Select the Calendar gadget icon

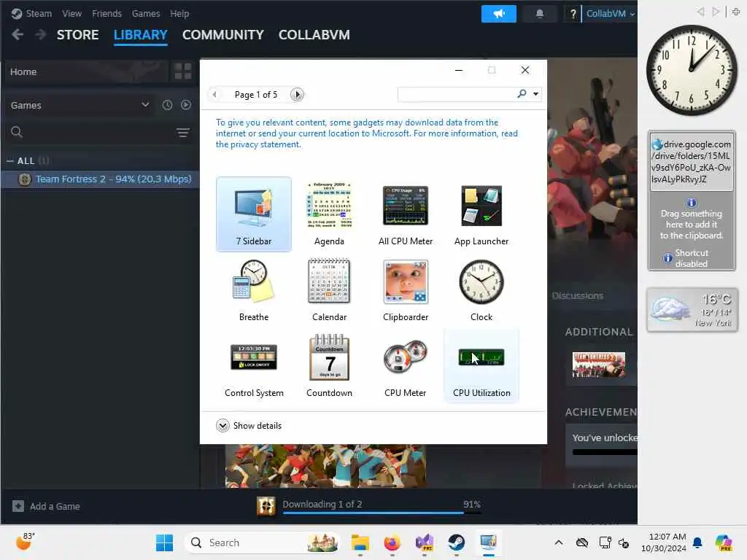(329, 281)
